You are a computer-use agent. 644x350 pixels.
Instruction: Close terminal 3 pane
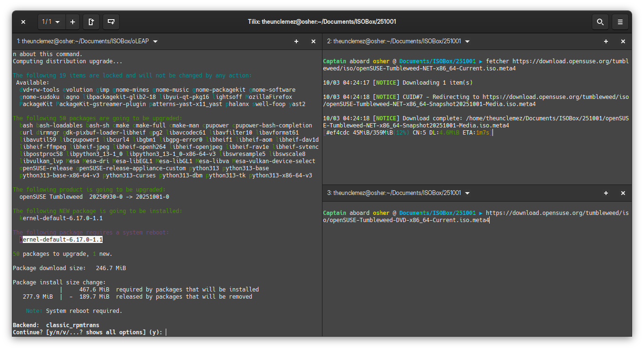(x=623, y=193)
